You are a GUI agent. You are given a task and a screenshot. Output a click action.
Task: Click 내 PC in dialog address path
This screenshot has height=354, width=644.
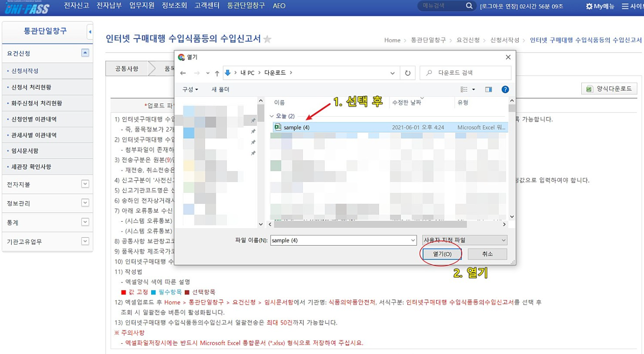pos(247,73)
